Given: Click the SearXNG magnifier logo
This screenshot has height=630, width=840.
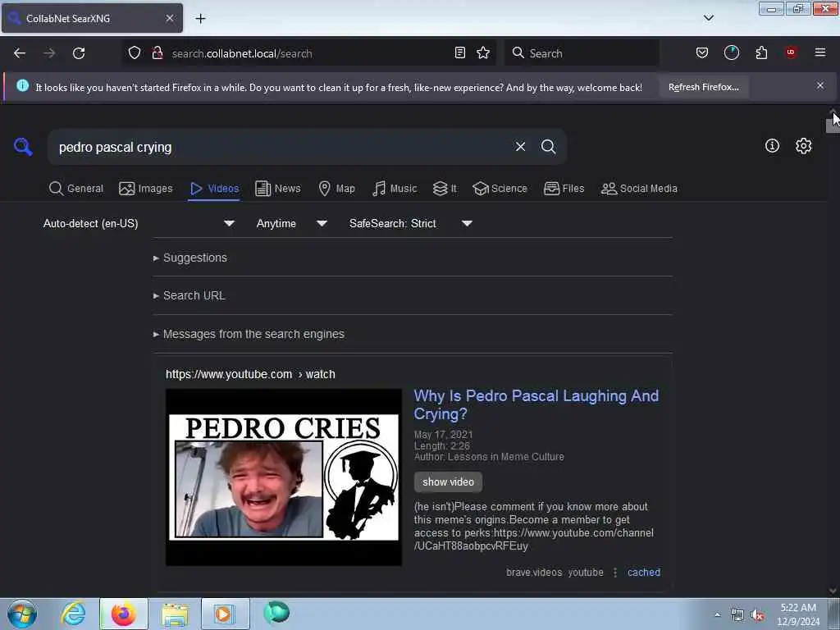Looking at the screenshot, I should pos(23,146).
